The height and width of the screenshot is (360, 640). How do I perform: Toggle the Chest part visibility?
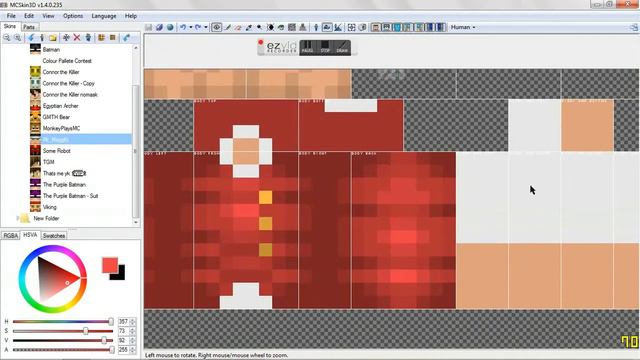tap(397, 27)
